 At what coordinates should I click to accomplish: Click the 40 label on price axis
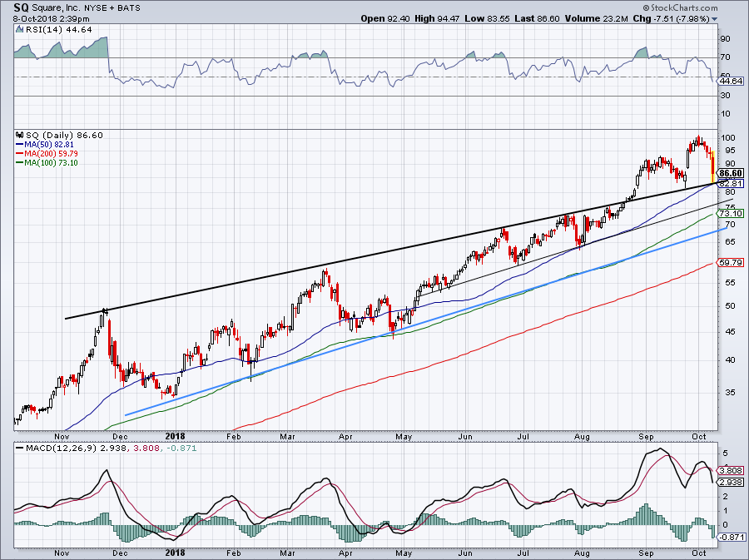(x=730, y=360)
